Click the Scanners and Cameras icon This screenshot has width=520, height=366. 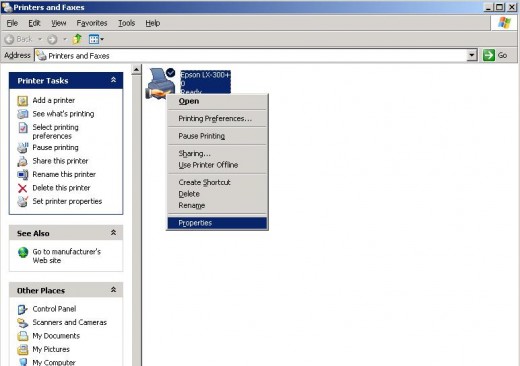tap(23, 323)
